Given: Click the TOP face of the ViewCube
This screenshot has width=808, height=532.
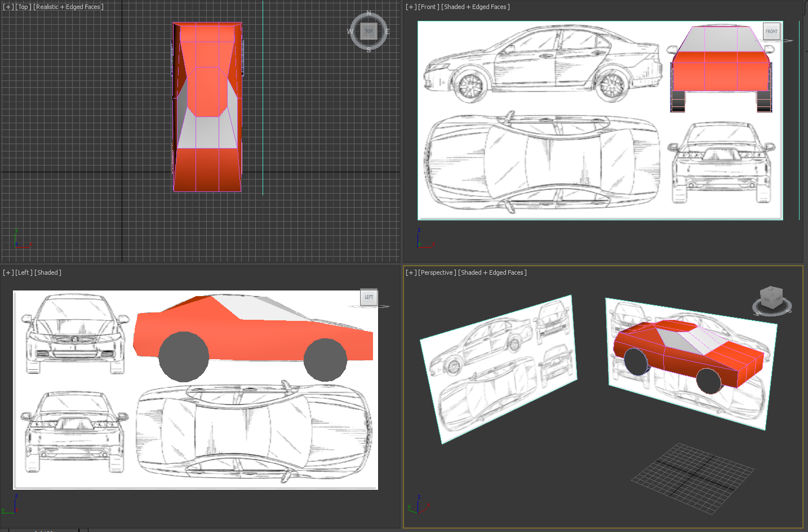Looking at the screenshot, I should click(x=369, y=31).
